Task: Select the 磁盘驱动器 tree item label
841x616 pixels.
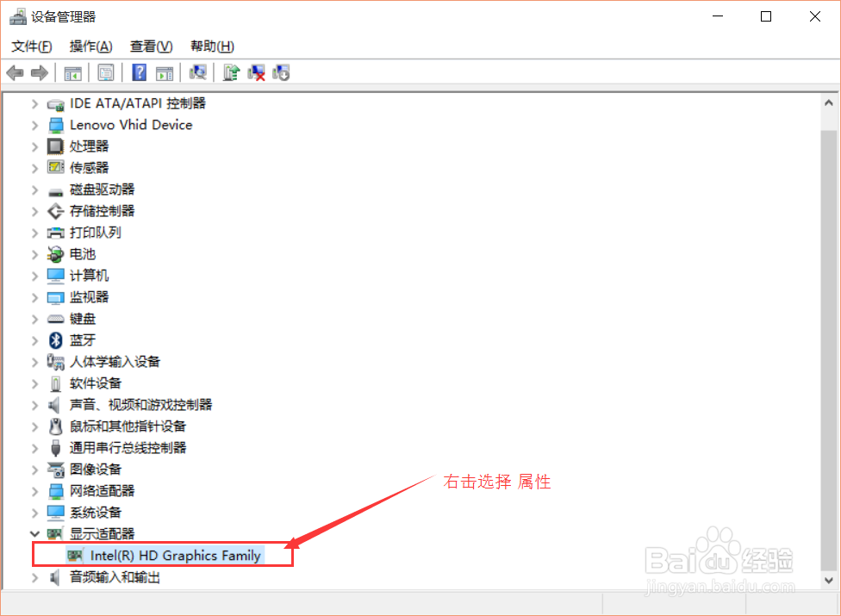Action: point(102,190)
